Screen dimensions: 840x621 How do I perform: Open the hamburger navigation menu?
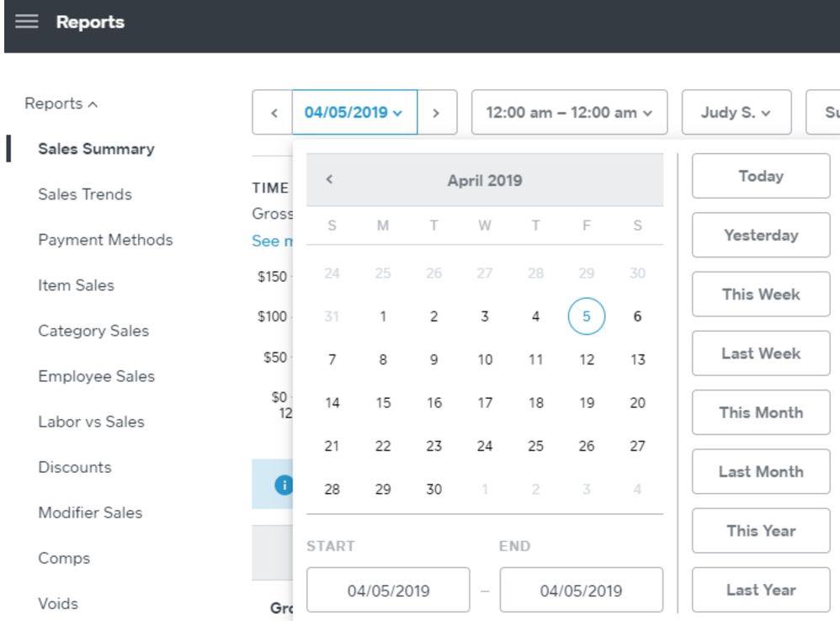(27, 23)
